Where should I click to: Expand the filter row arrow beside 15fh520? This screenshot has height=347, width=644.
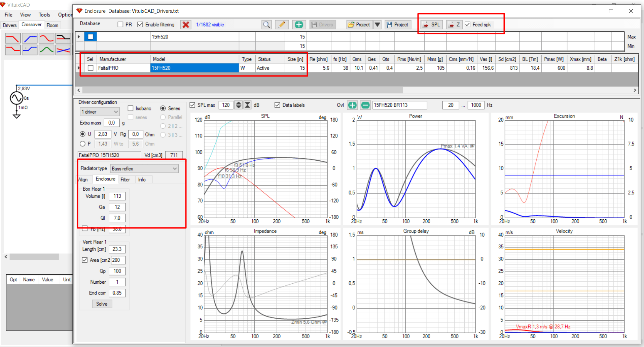tap(79, 37)
